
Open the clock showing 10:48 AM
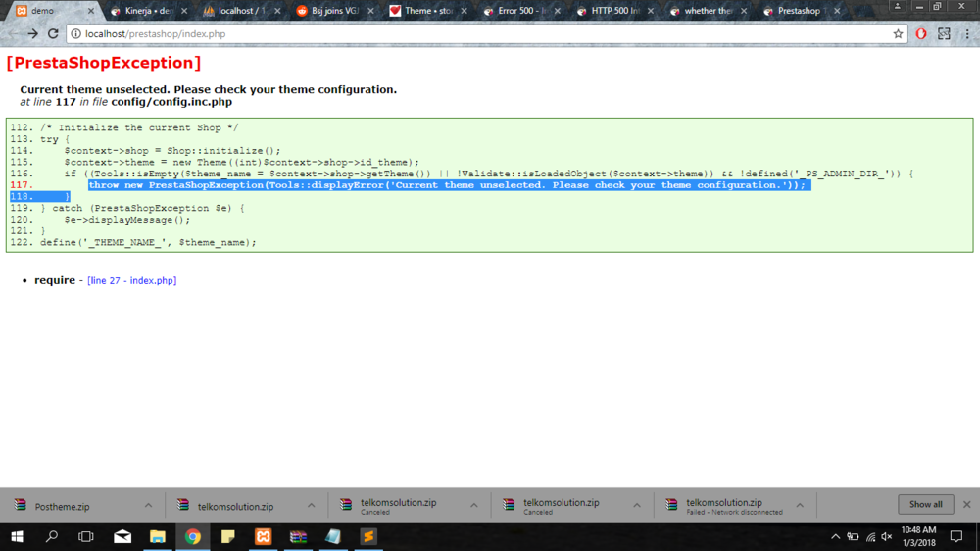(x=919, y=536)
